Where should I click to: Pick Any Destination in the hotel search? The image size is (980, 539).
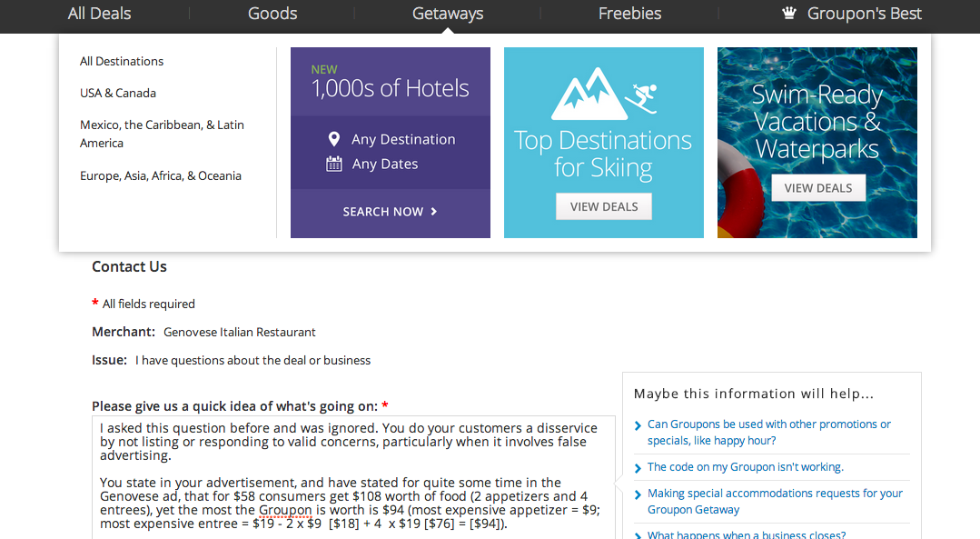[403, 139]
